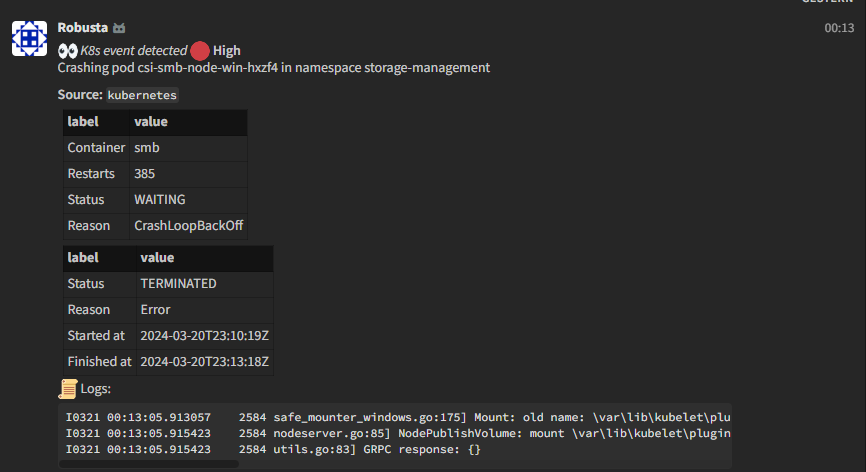Click the Container smb table row

(155, 148)
